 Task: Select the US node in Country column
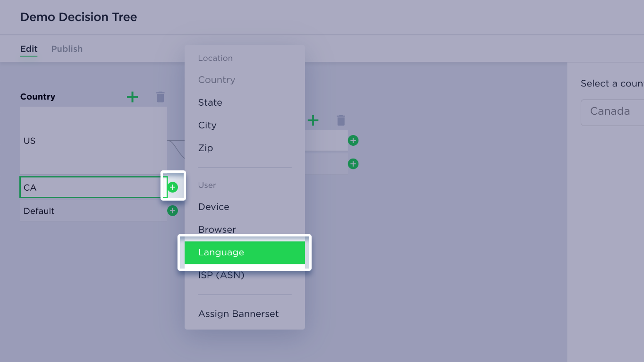click(x=93, y=141)
